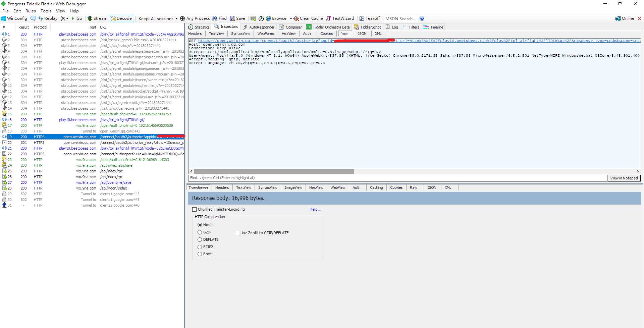Open the View menu
The height and width of the screenshot is (328, 644).
pyautogui.click(x=60, y=11)
